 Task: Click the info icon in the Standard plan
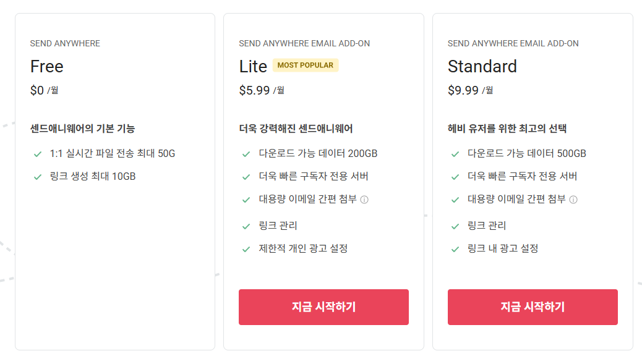click(573, 200)
